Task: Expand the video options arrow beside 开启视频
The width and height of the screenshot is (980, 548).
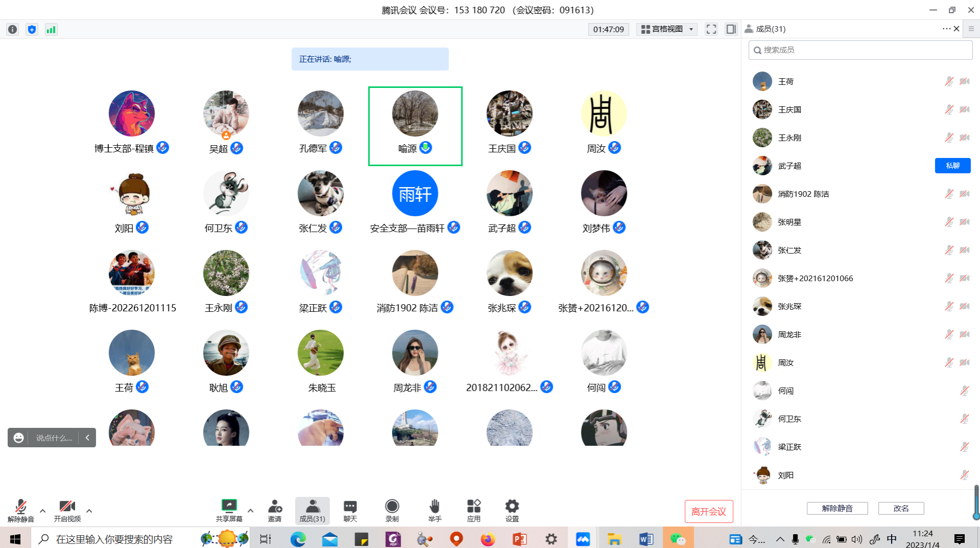Action: [89, 510]
